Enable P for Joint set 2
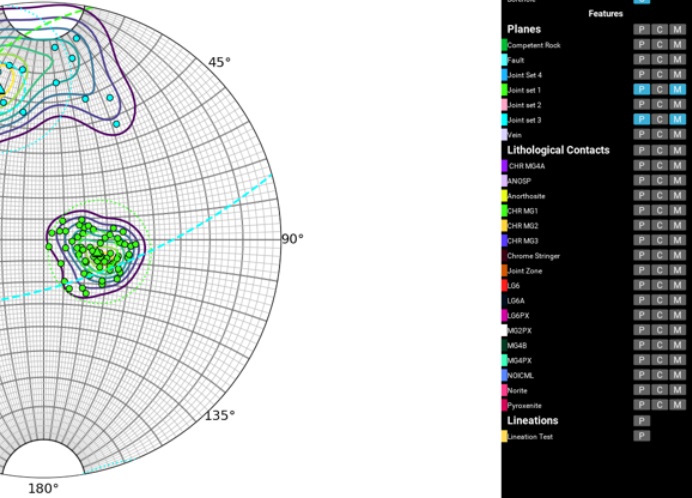692x498 pixels. (x=641, y=105)
